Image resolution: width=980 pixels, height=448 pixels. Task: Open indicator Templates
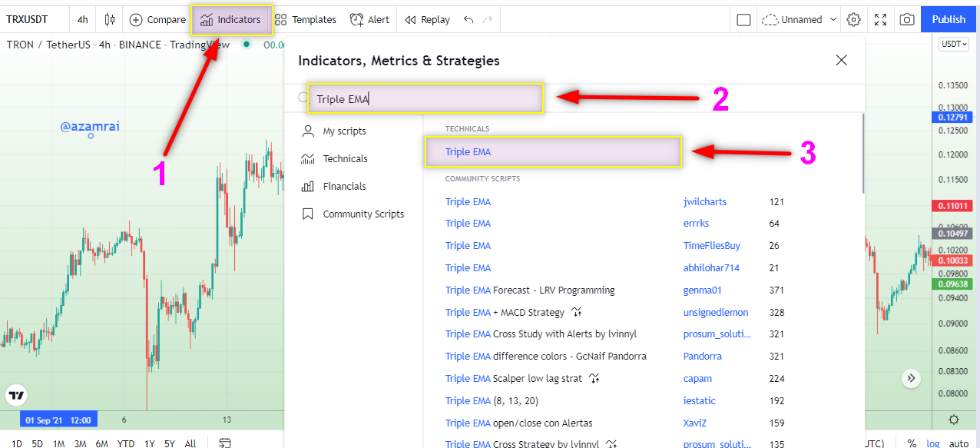[305, 19]
